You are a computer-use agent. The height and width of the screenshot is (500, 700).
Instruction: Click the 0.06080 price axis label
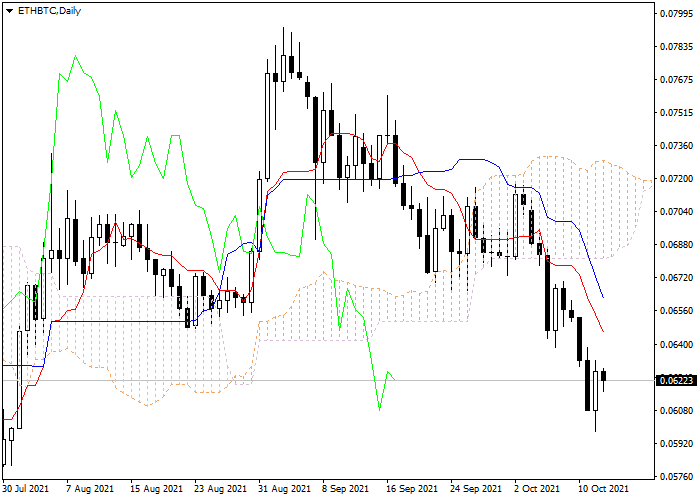676,411
